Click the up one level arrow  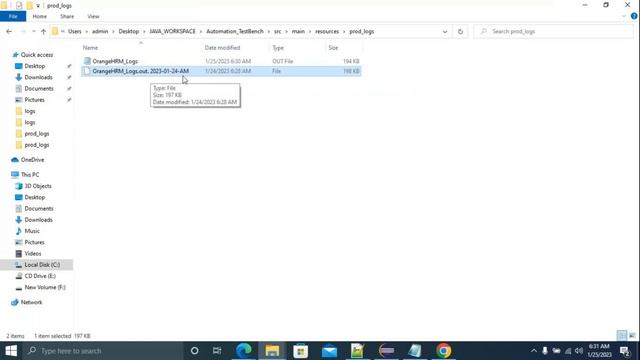point(43,31)
